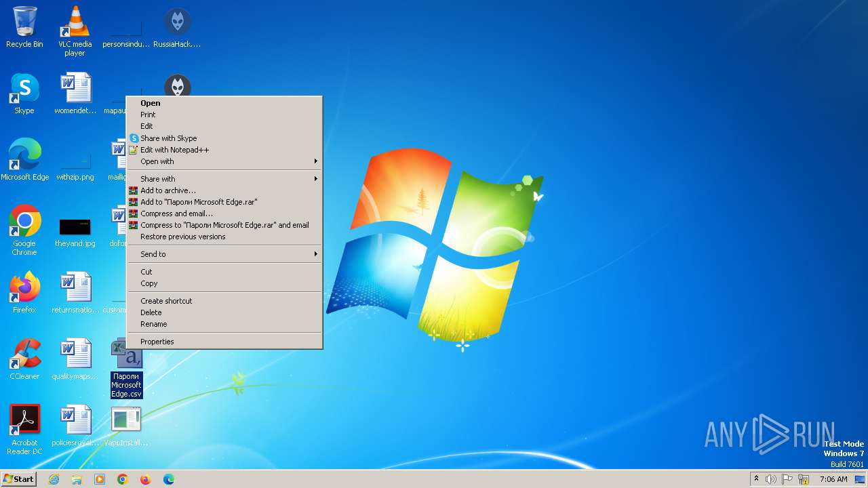
Task: Select the returnsnatio Word document icon
Action: tap(75, 293)
